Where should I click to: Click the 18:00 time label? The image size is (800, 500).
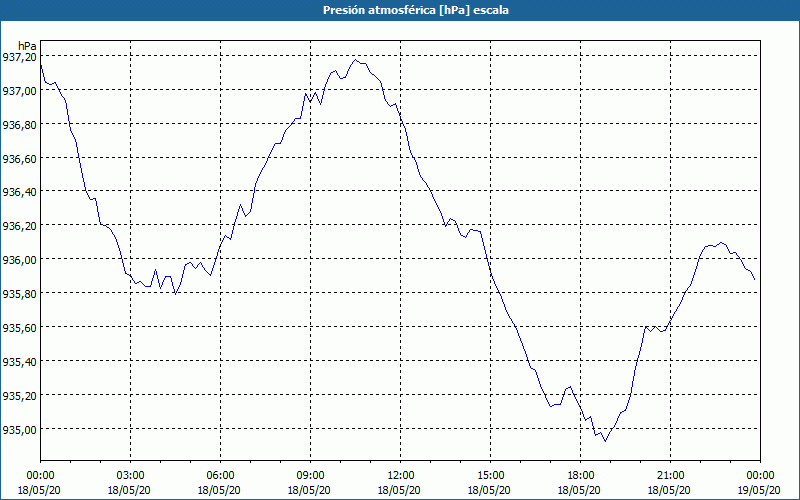580,476
